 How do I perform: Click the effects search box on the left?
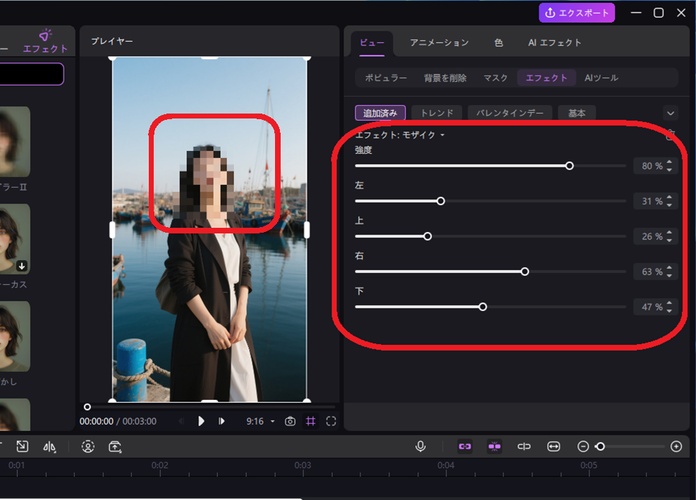coord(32,74)
